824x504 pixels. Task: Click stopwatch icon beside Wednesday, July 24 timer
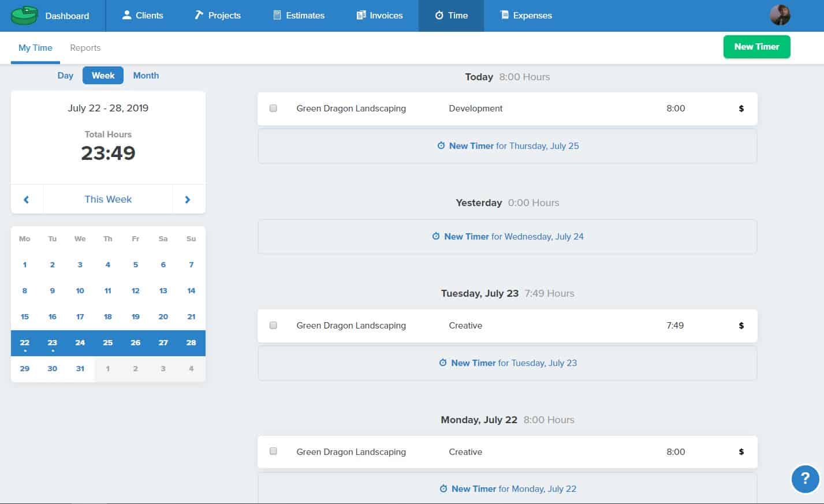[x=436, y=236]
